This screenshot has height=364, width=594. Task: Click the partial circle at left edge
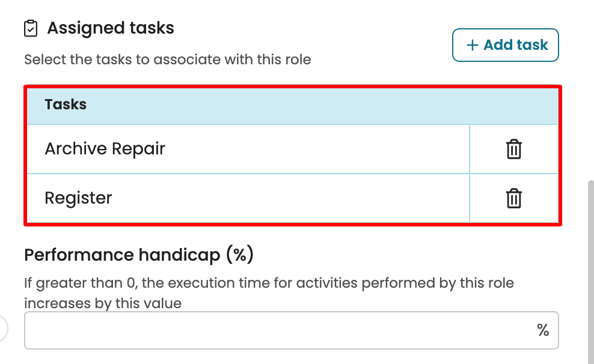click(x=3, y=329)
